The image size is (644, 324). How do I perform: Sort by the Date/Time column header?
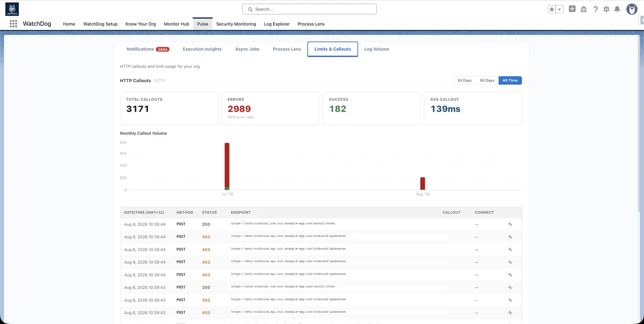pyautogui.click(x=144, y=212)
